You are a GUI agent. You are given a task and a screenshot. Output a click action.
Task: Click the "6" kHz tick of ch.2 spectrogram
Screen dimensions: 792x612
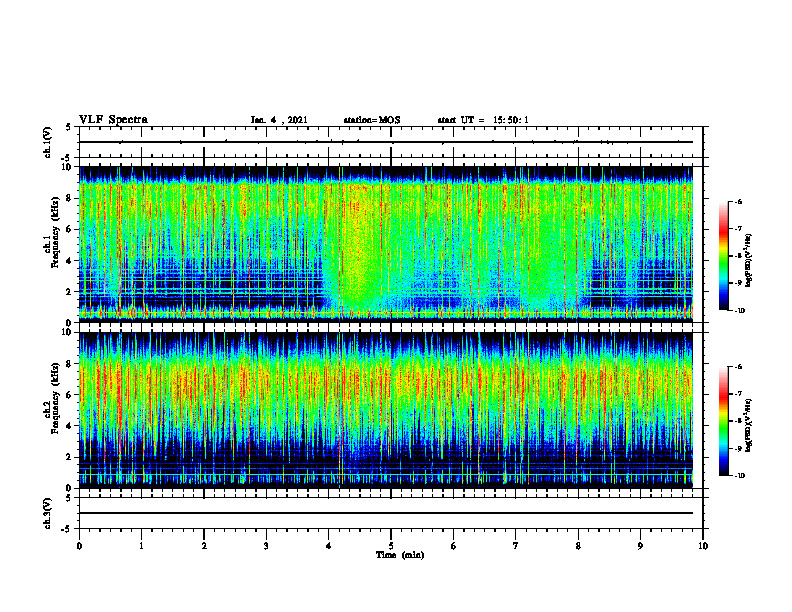click(69, 395)
